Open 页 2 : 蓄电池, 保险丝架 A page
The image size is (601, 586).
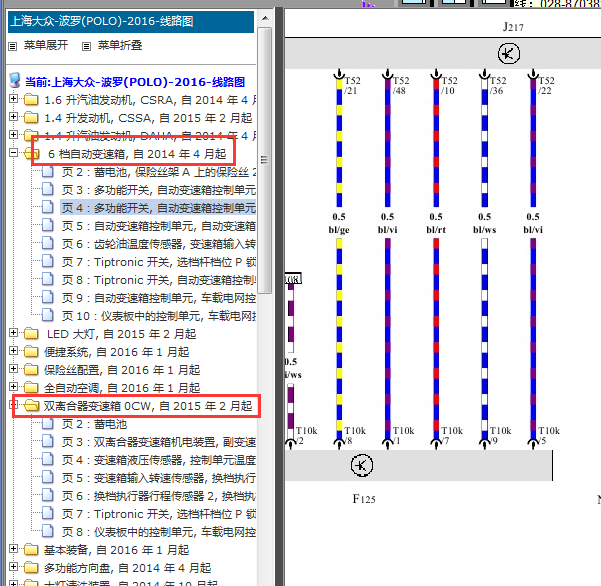(x=159, y=172)
